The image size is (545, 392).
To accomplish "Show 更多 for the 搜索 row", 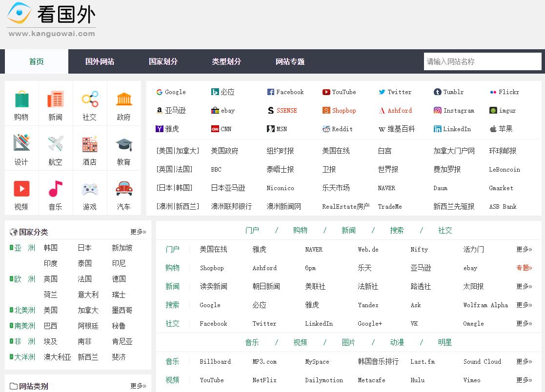I will 524,305.
